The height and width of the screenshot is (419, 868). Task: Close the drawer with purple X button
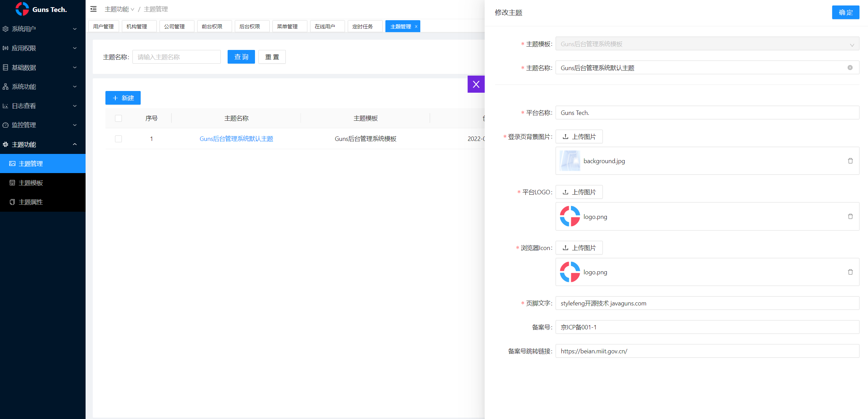[476, 84]
